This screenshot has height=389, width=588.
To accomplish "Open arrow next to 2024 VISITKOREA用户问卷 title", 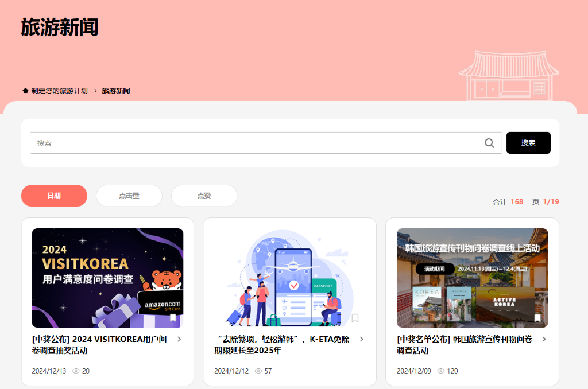I will [179, 339].
